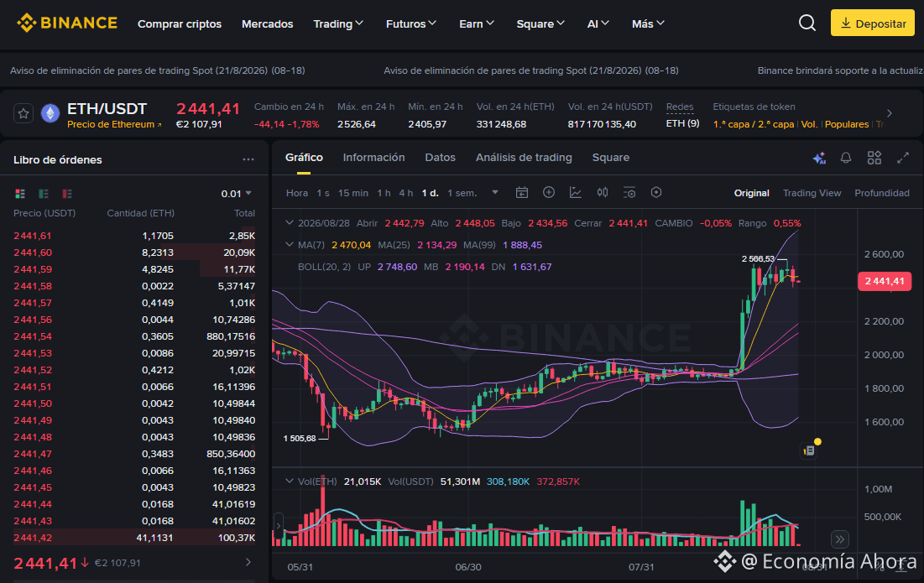The image size is (924, 583).
Task: Select the 1 sem. chart interval
Action: pyautogui.click(x=462, y=193)
